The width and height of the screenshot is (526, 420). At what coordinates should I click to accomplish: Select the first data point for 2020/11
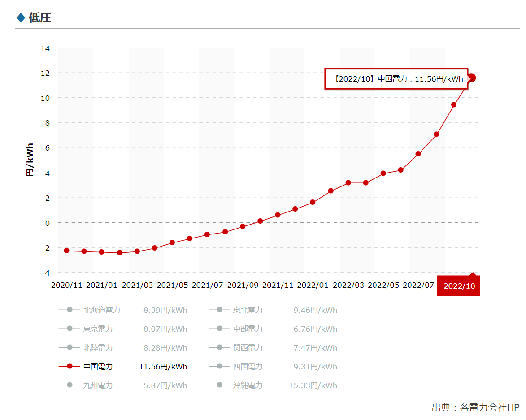[x=66, y=251]
